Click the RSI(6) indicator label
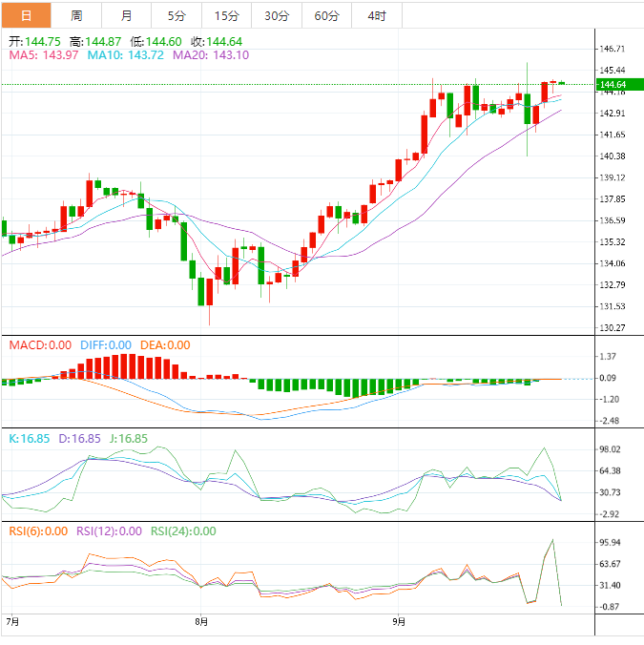The width and height of the screenshot is (644, 645). coord(38,531)
